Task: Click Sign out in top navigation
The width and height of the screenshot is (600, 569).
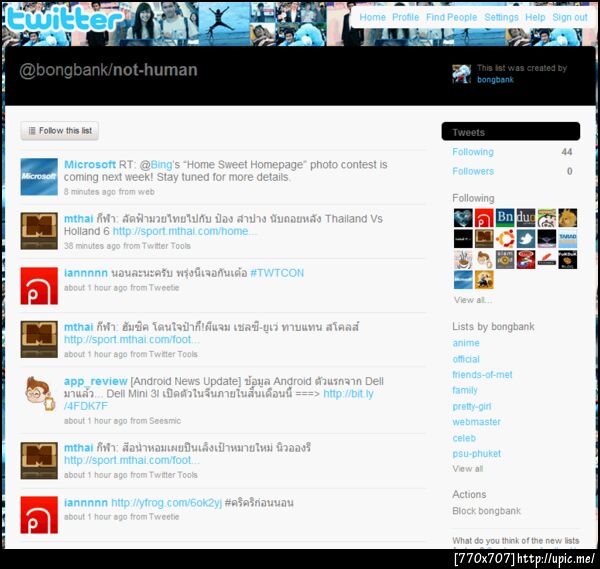Action: point(570,17)
